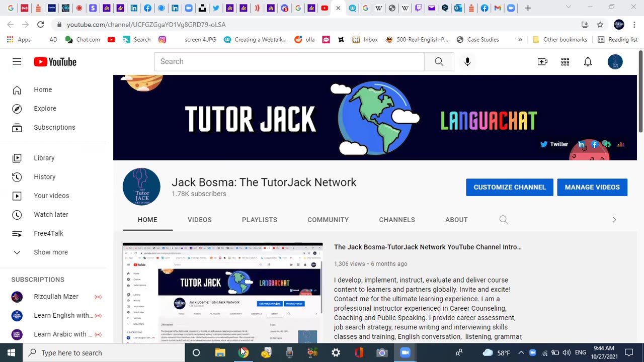Open Chrome tab search dropdown arrow
The image size is (644, 362).
(569, 8)
